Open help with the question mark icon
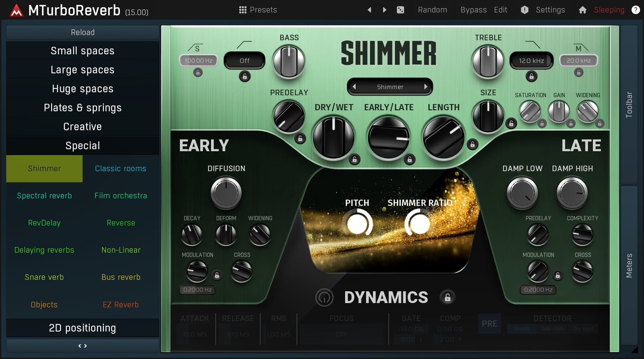644x359 pixels. tap(635, 10)
